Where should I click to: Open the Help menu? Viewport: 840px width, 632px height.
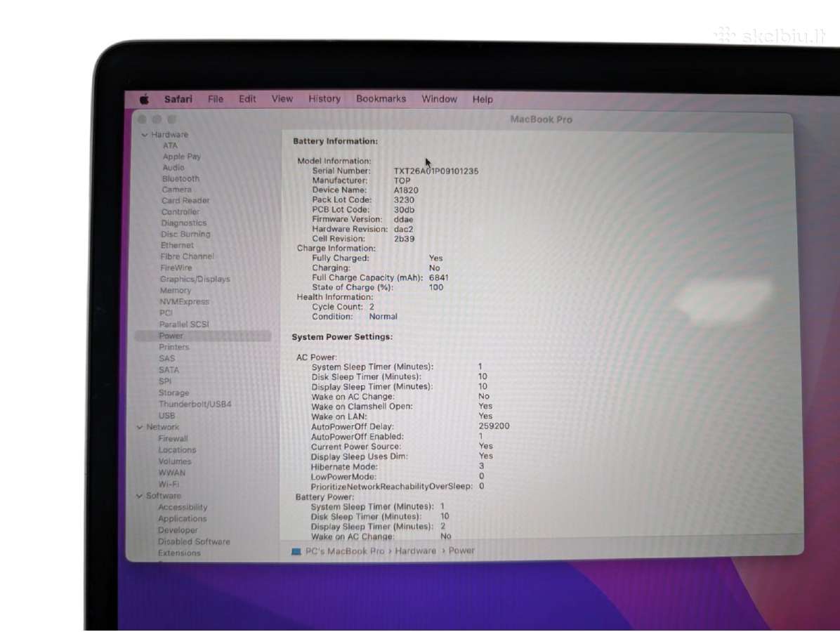[x=482, y=99]
